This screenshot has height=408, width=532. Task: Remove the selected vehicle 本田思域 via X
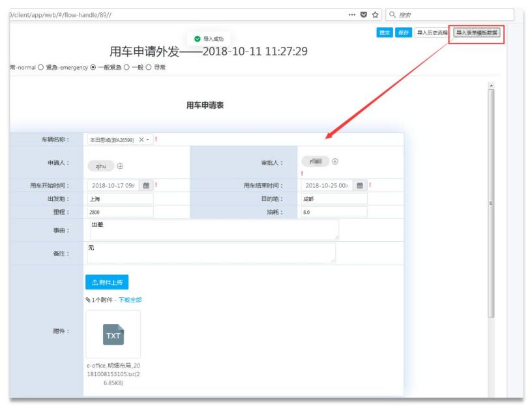tap(141, 139)
